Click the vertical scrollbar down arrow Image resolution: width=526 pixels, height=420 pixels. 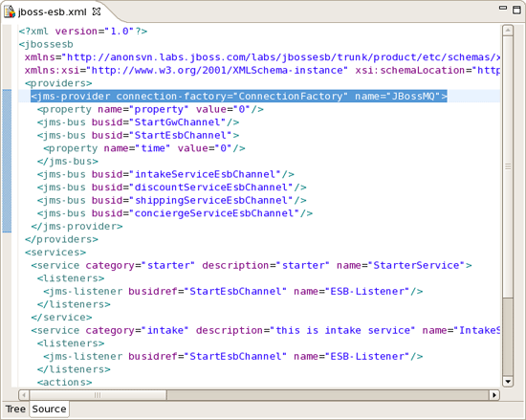(x=508, y=382)
